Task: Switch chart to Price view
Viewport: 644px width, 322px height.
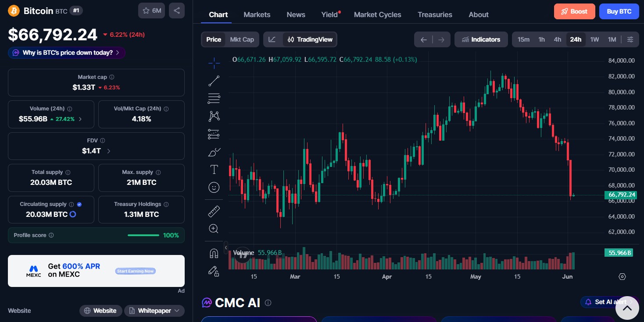Action: coord(214,39)
